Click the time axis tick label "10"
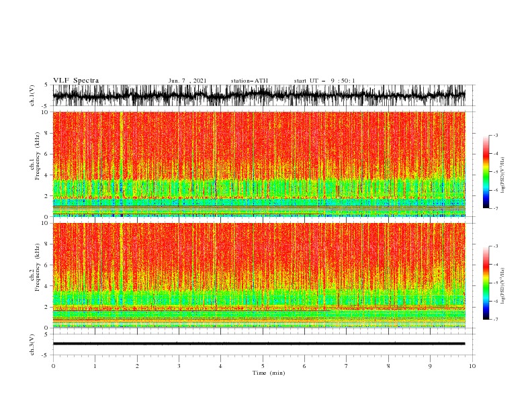Screen dimensions: 532x411 (x=472, y=366)
